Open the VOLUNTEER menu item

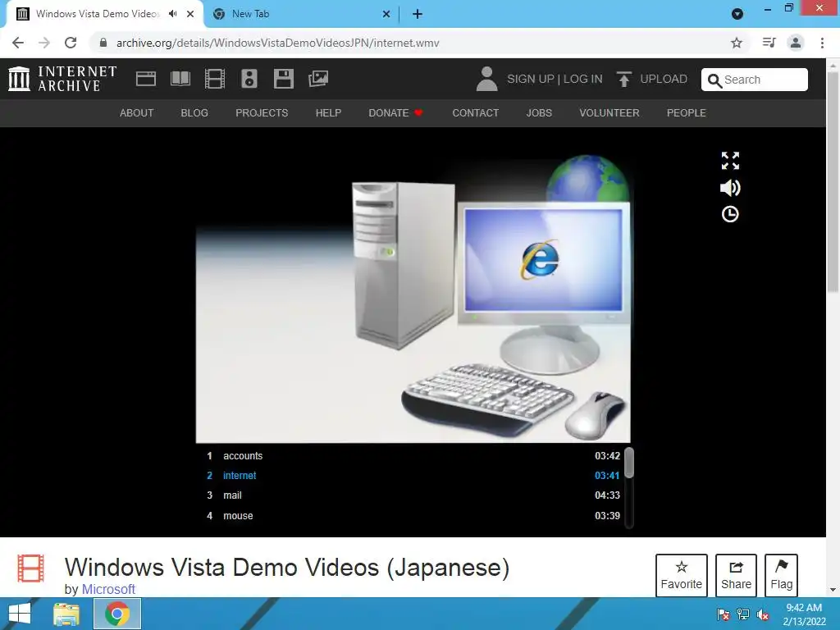[x=609, y=113]
